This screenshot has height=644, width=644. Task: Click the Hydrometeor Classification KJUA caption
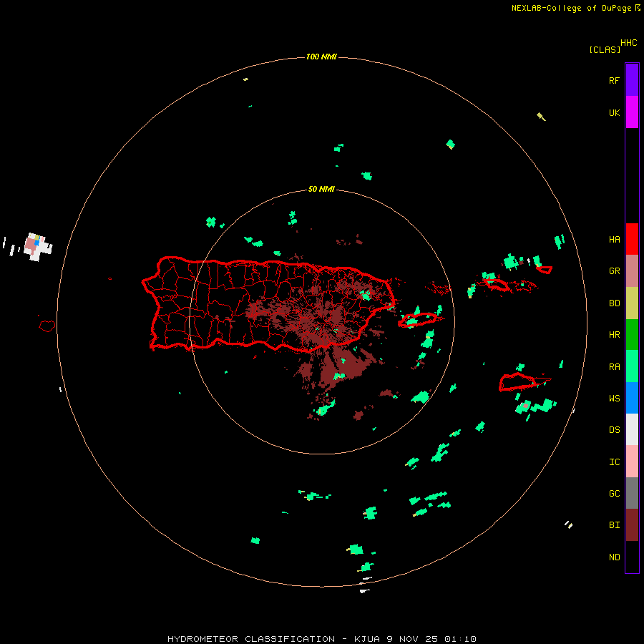pyautogui.click(x=322, y=639)
